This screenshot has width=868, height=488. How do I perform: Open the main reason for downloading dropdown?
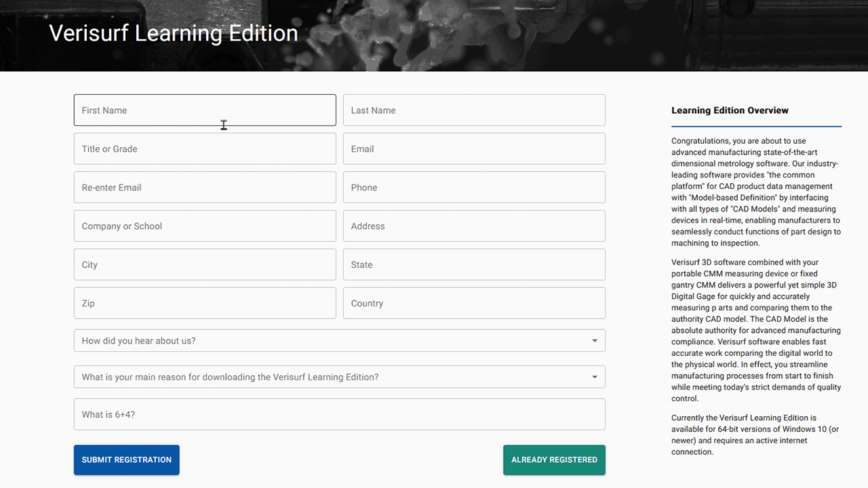340,377
